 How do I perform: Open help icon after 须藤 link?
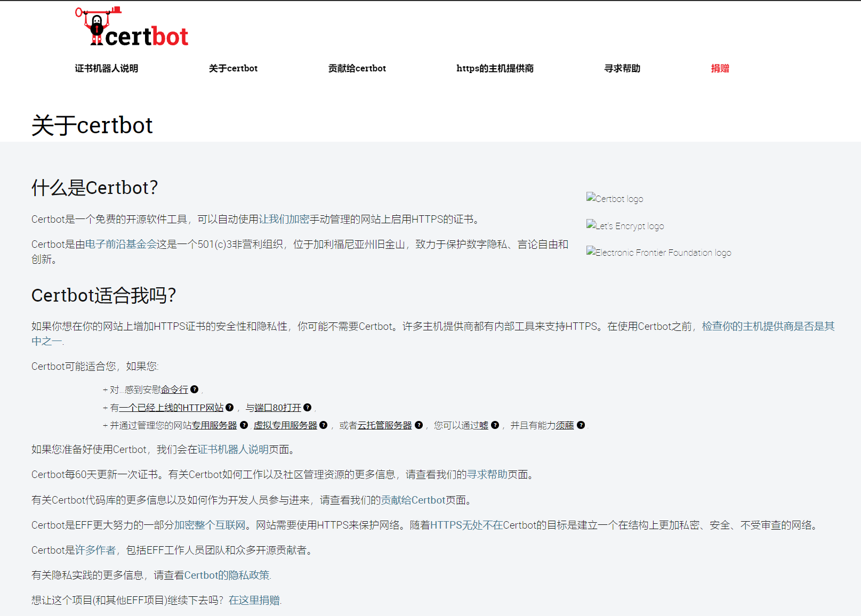(x=581, y=425)
